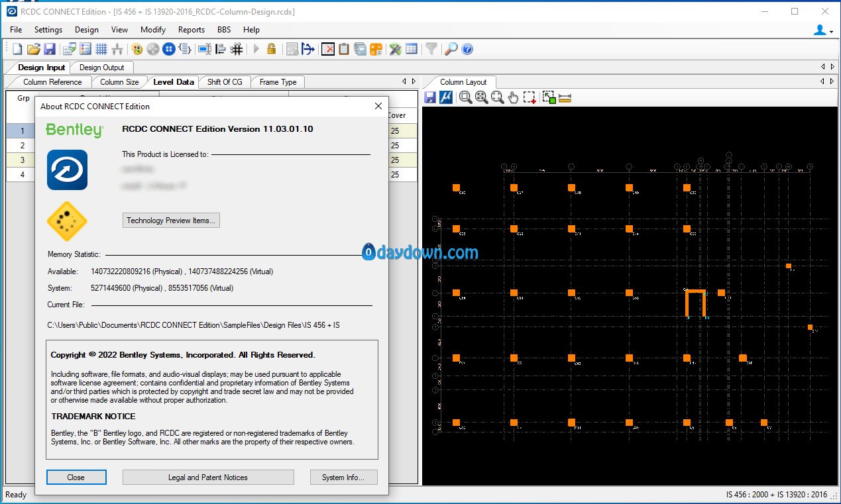Click the grid pattern icon in the main toolbar
This screenshot has height=504, width=841.
pyautogui.click(x=101, y=49)
